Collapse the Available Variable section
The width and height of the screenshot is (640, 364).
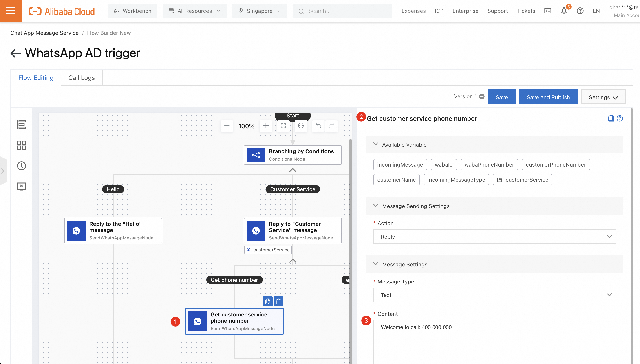click(376, 144)
